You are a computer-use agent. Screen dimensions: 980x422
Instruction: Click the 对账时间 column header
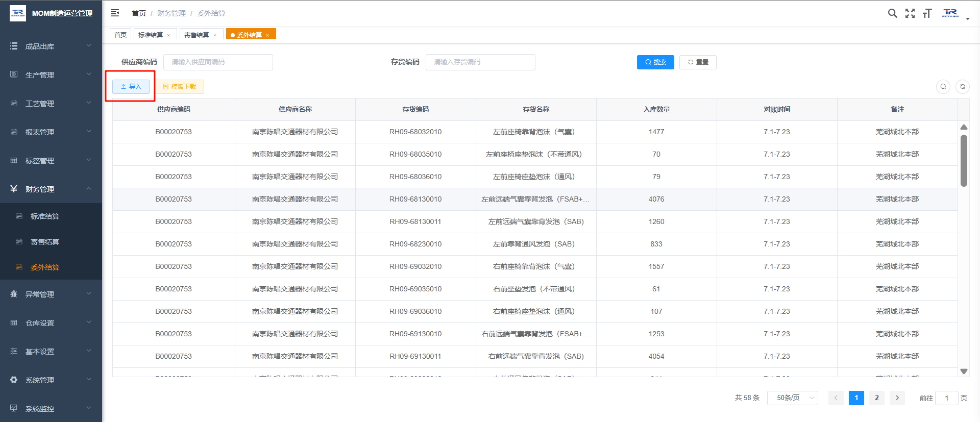[777, 109]
